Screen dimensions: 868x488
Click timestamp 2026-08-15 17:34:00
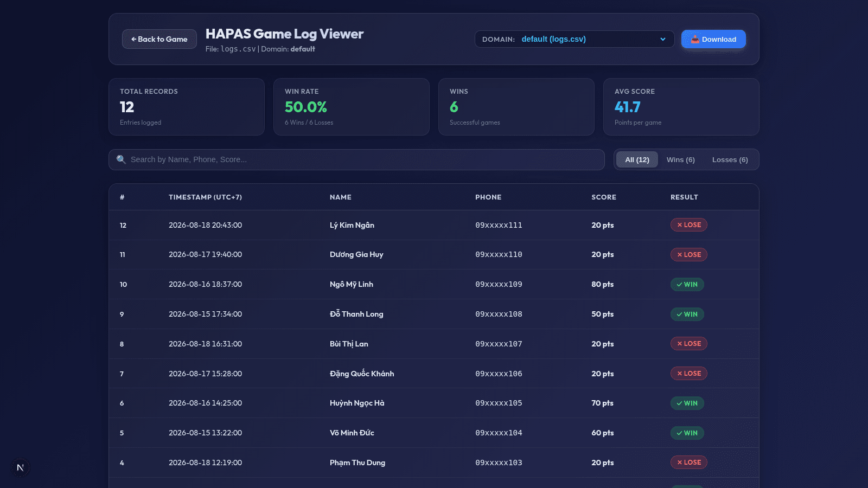(205, 314)
